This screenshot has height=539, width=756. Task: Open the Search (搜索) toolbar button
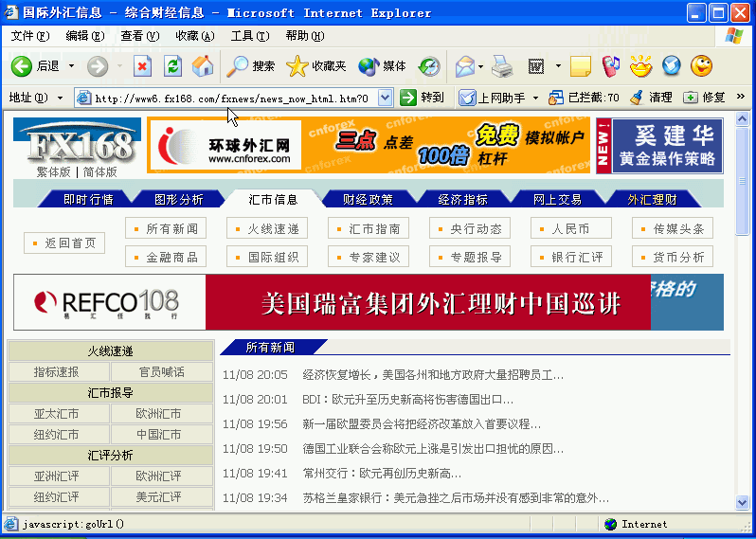pyautogui.click(x=251, y=66)
